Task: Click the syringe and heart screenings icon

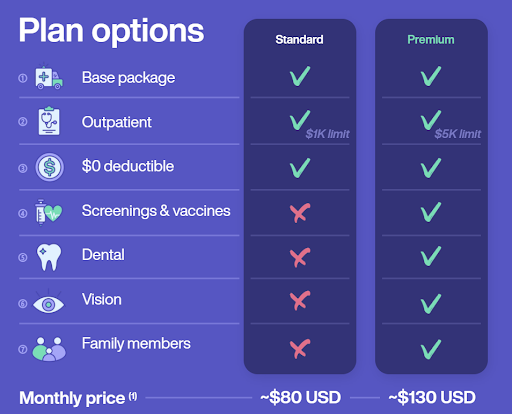Action: [48, 212]
